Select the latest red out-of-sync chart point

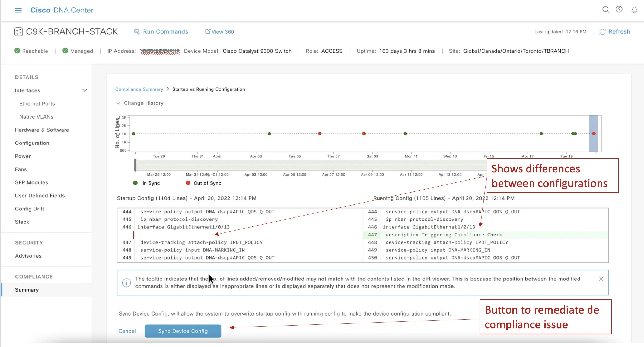pyautogui.click(x=594, y=134)
